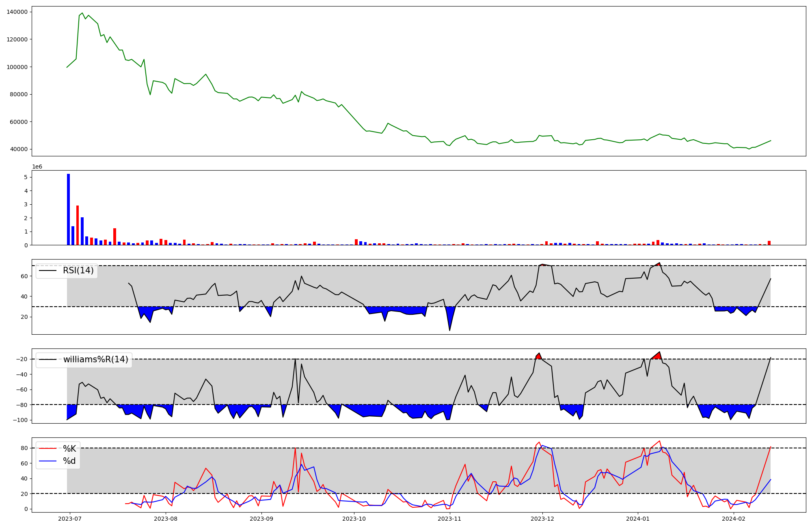Screen dimensions: 812x528
Task: Click the %d legend text
Action: click(69, 461)
